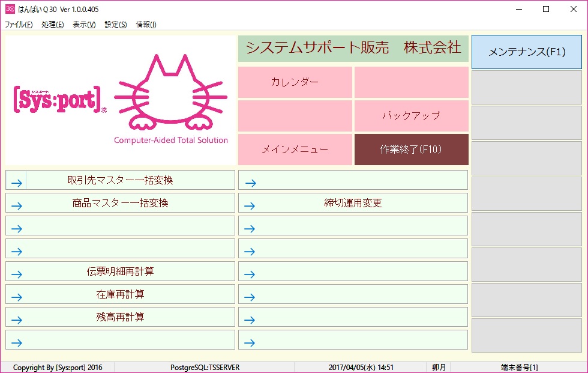This screenshot has width=588, height=373.
Task: Click PostgreSQL:TSSERVER in status bar
Action: (x=205, y=368)
